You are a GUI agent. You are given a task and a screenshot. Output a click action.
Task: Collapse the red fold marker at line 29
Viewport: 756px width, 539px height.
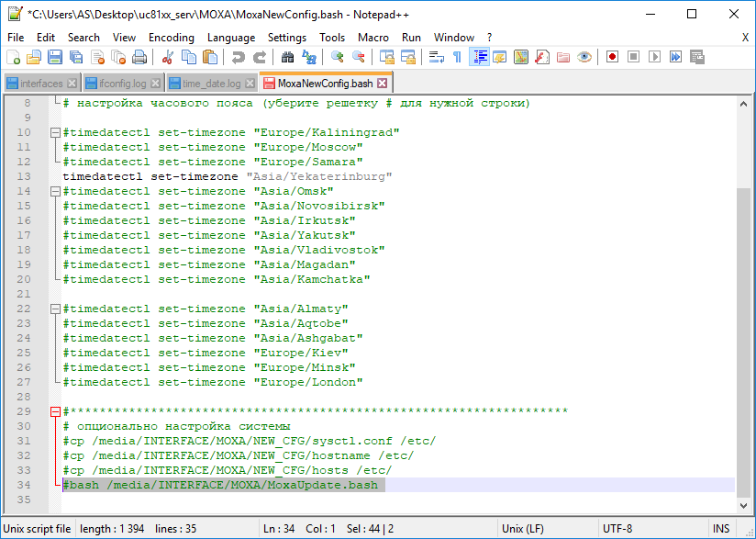point(55,411)
